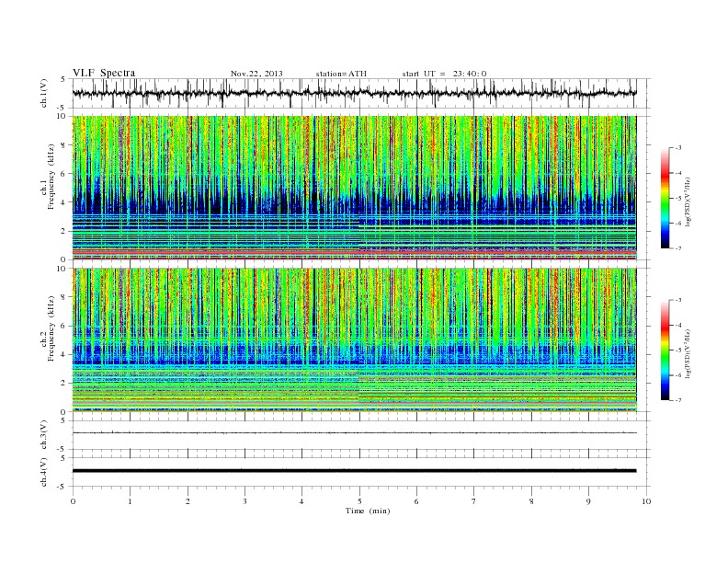This screenshot has width=728, height=563.
Task: Click the "-3" tick on ch.2 colorbar
Action: (677, 300)
